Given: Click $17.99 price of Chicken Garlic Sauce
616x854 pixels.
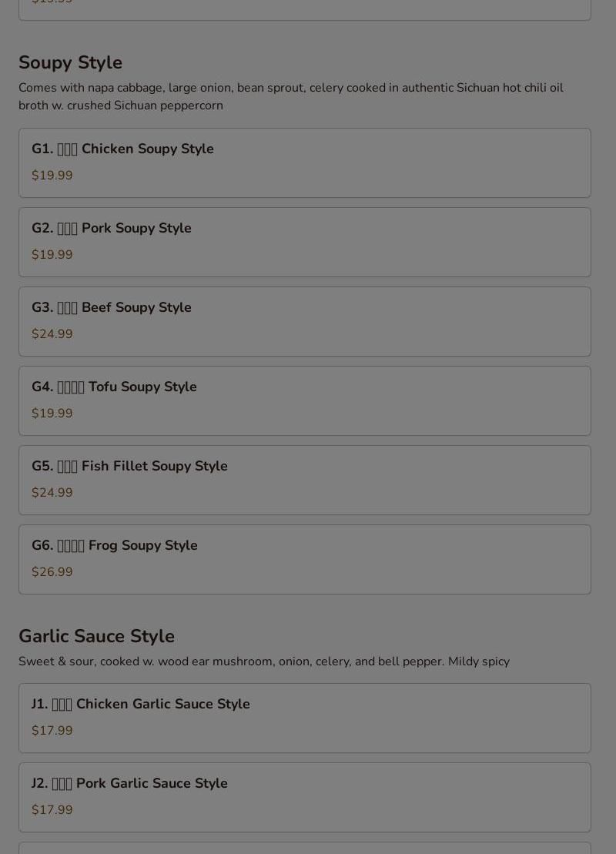Looking at the screenshot, I should pos(52,730).
